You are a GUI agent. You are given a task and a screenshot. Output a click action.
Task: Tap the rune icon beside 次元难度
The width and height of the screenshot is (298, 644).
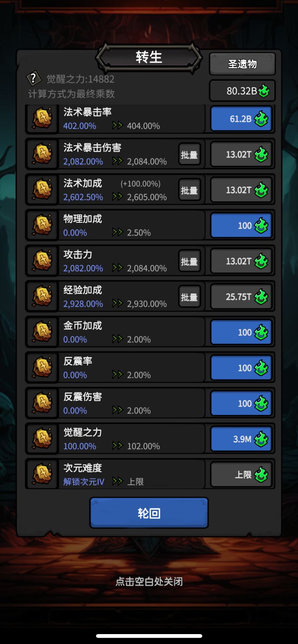pos(42,475)
